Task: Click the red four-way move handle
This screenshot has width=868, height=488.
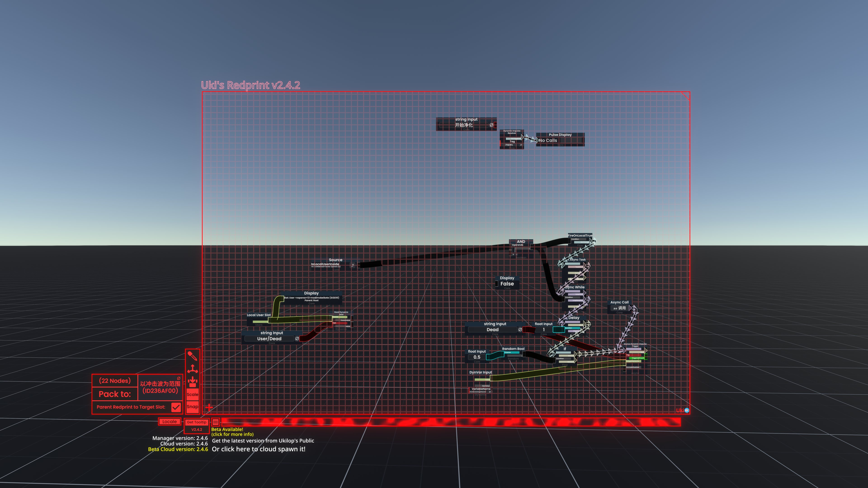Action: (x=209, y=407)
